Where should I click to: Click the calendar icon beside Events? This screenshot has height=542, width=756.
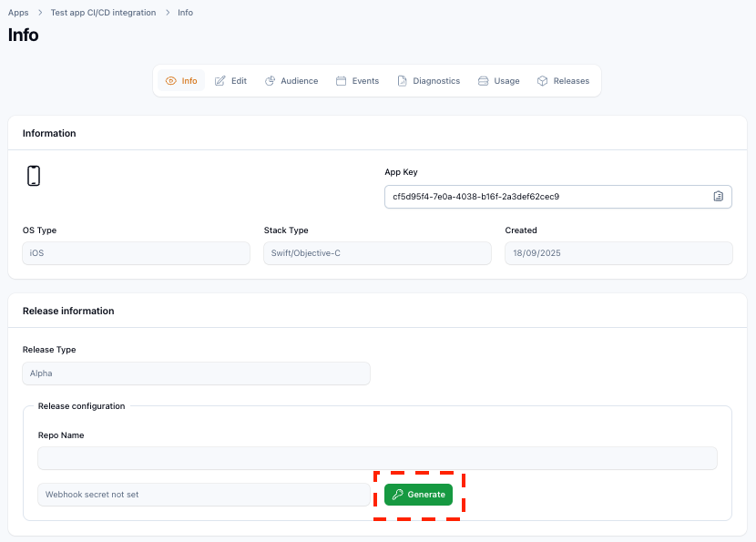(x=341, y=81)
